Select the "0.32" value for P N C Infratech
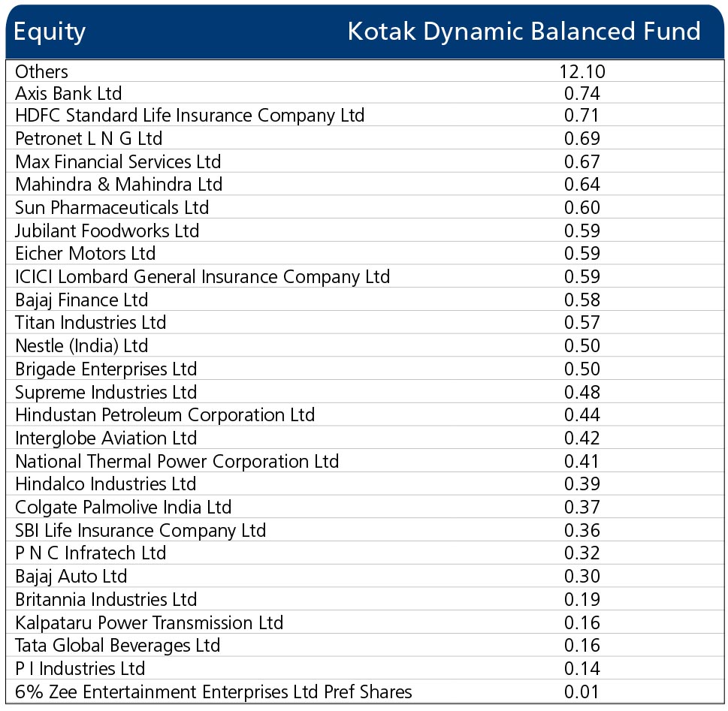The image size is (728, 711). coord(582,553)
